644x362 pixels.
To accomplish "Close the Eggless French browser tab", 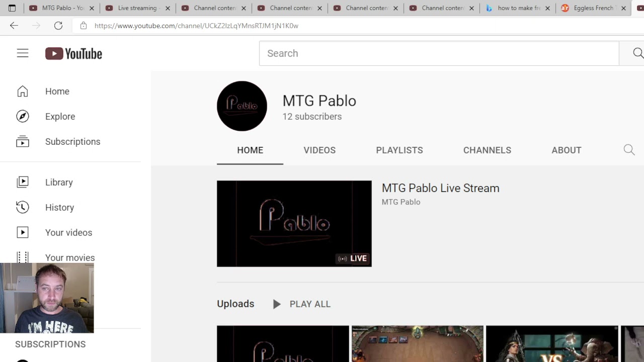I will [x=623, y=8].
